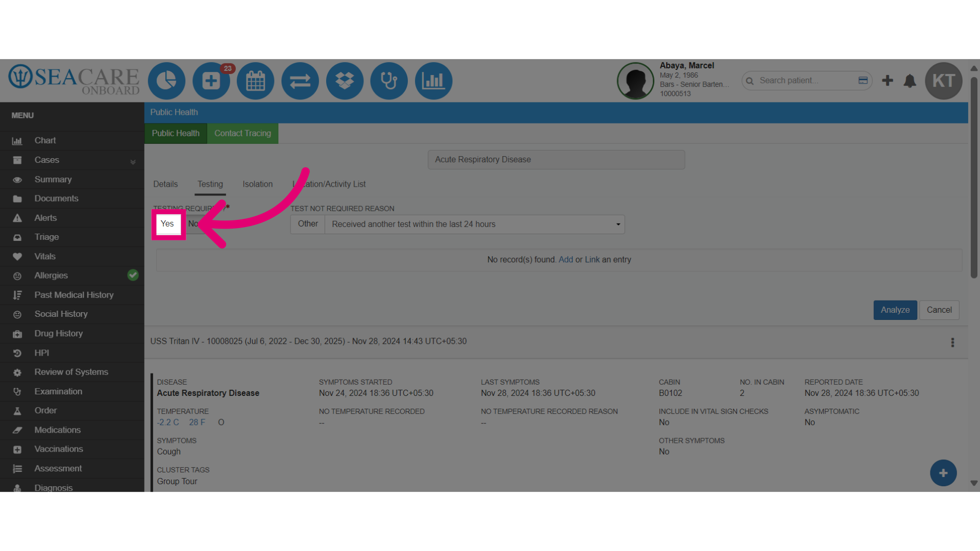Switch to the Isolation tab
The image size is (980, 551).
pyautogui.click(x=258, y=184)
